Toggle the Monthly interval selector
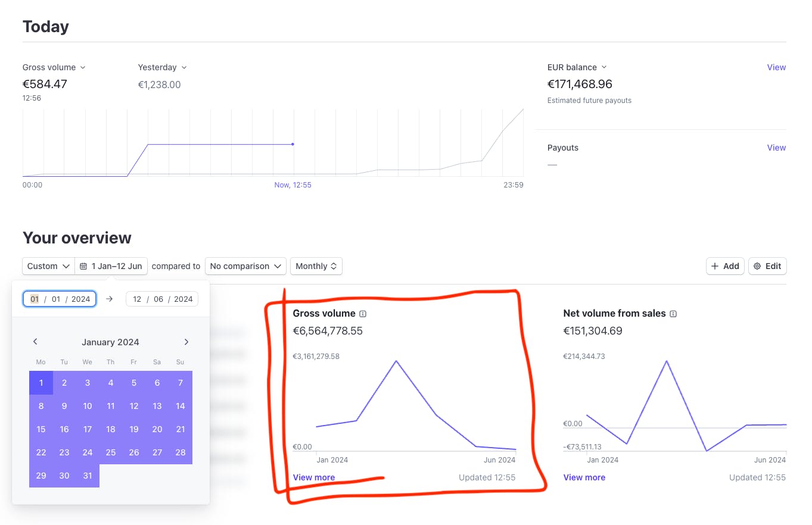Screen dimensions: 812x525 [316, 266]
